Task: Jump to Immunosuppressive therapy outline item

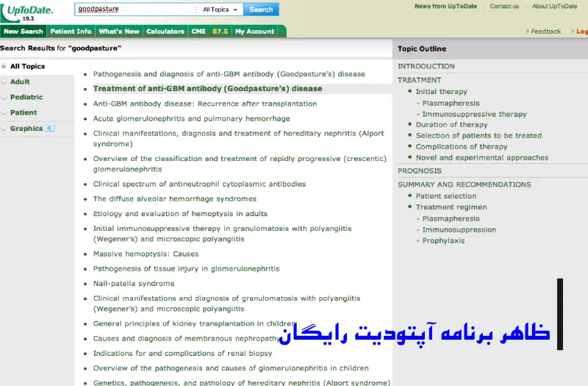Action: (474, 114)
